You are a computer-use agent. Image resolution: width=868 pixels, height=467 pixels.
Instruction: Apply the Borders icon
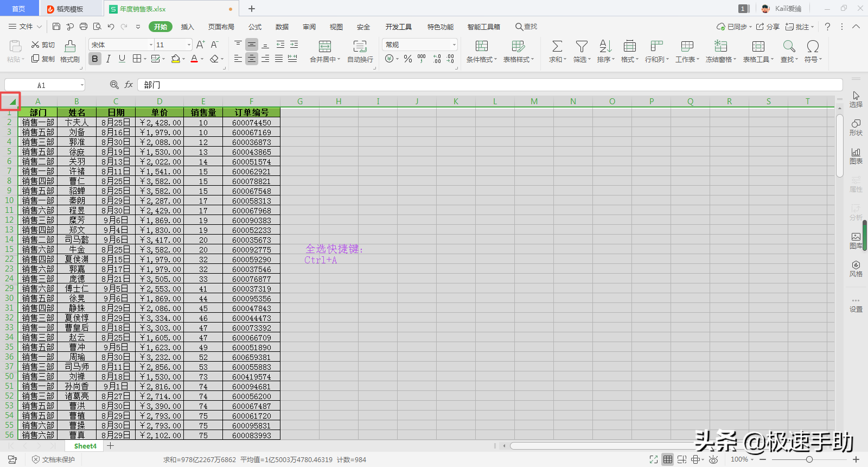[x=137, y=59]
